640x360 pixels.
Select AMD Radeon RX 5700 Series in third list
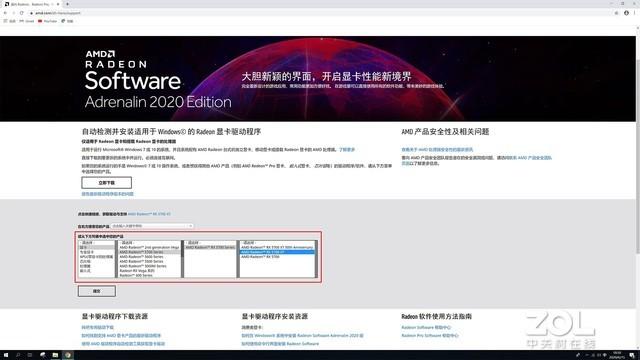[x=210, y=247]
